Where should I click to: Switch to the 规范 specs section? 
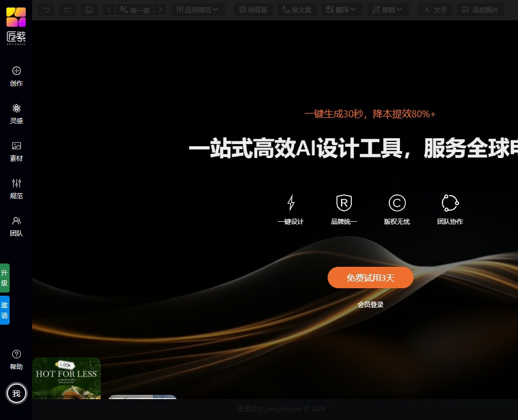(x=16, y=189)
